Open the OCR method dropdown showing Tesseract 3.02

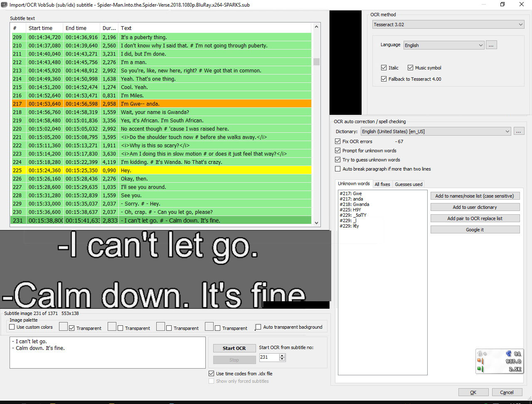tap(448, 24)
